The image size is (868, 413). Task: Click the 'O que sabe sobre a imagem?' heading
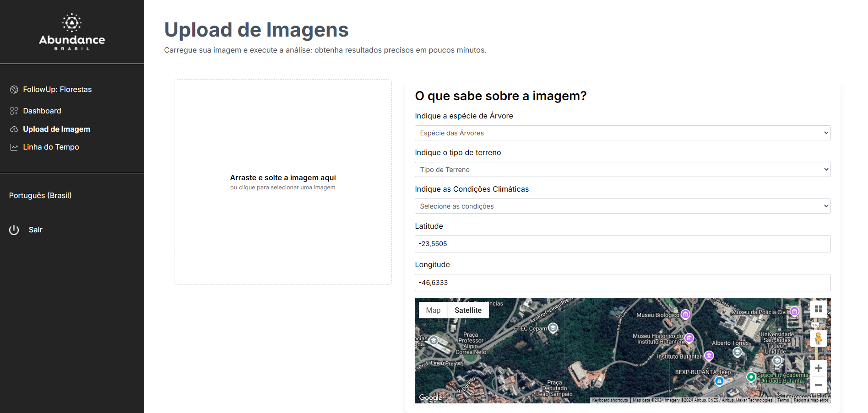pos(501,96)
